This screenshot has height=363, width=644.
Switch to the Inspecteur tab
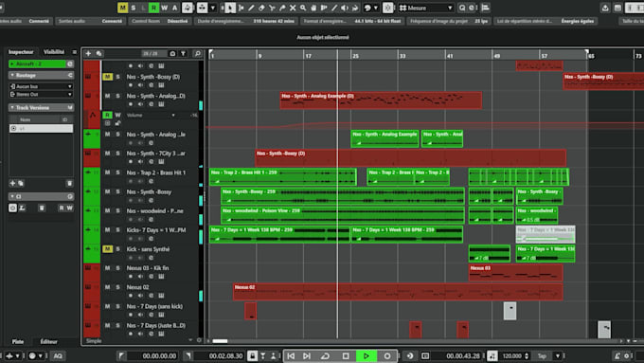21,52
